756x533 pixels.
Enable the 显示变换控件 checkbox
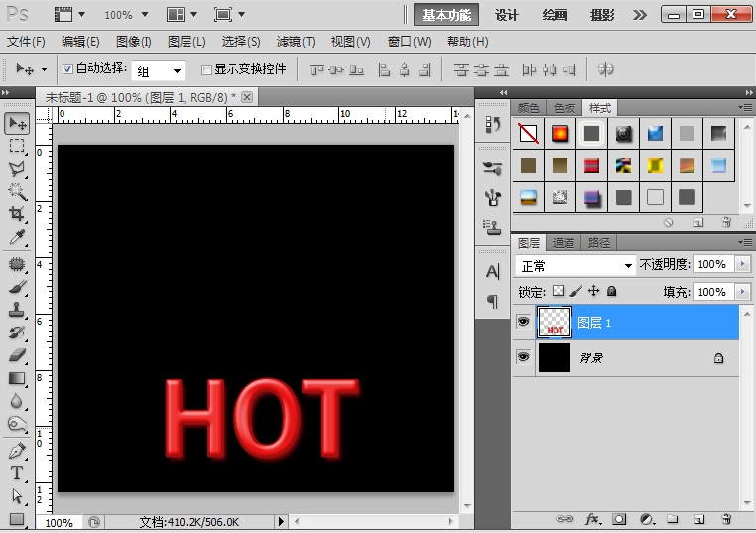click(x=206, y=69)
